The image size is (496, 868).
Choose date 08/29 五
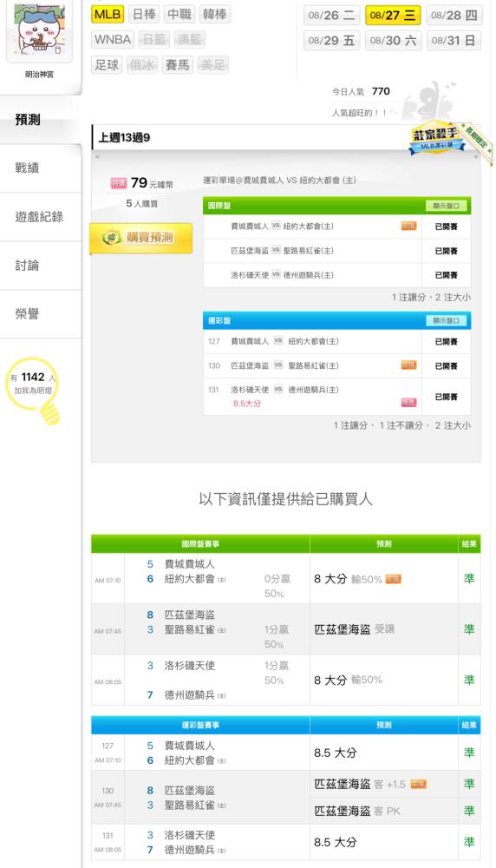[x=332, y=41]
